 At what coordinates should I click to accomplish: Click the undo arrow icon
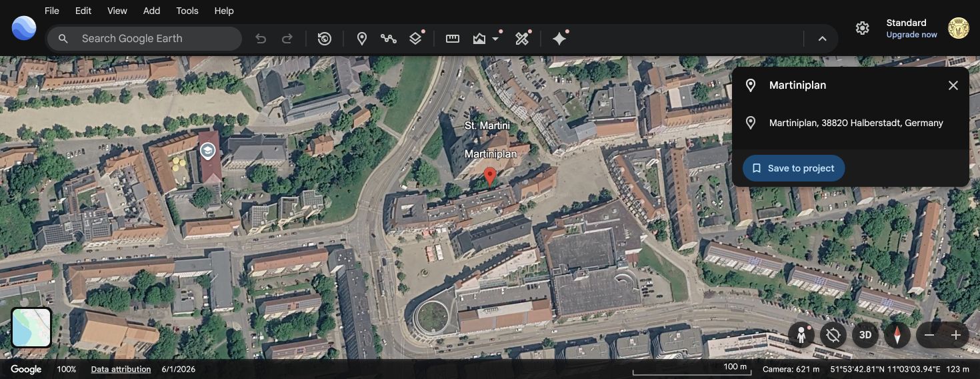tap(261, 39)
